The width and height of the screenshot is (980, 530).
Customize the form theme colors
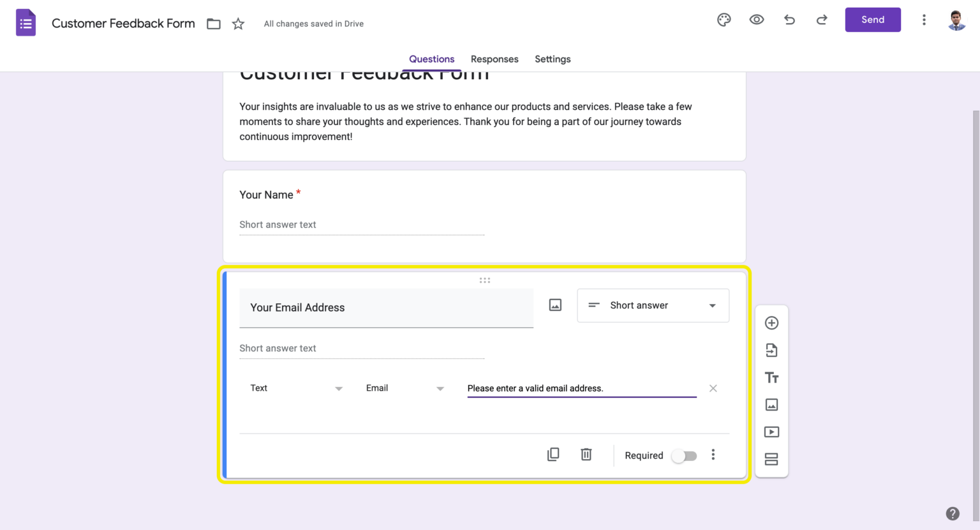click(724, 20)
